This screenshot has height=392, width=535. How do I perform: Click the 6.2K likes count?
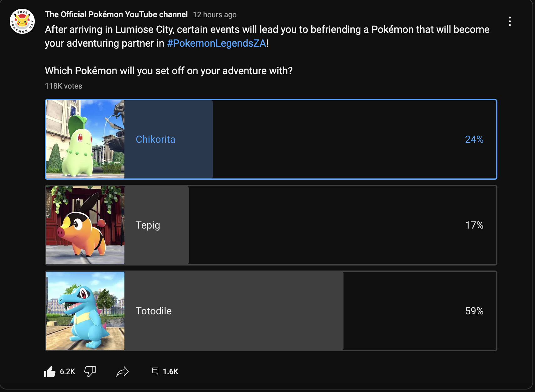pos(67,372)
